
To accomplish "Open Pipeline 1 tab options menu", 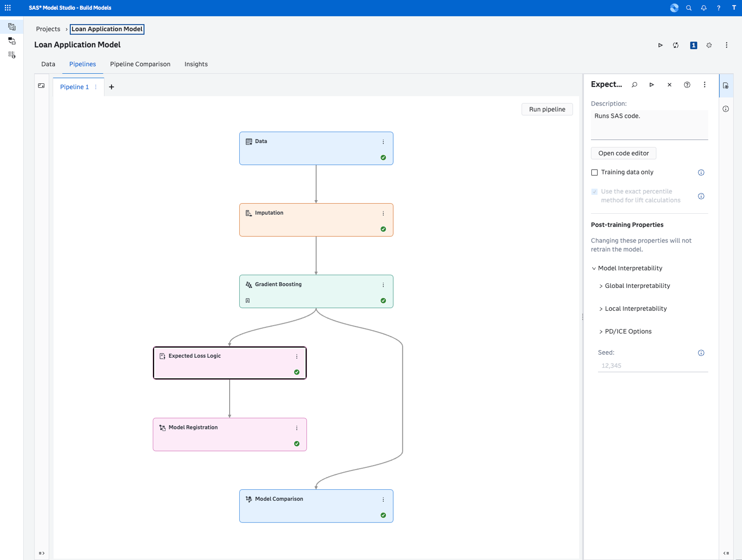I will click(96, 87).
